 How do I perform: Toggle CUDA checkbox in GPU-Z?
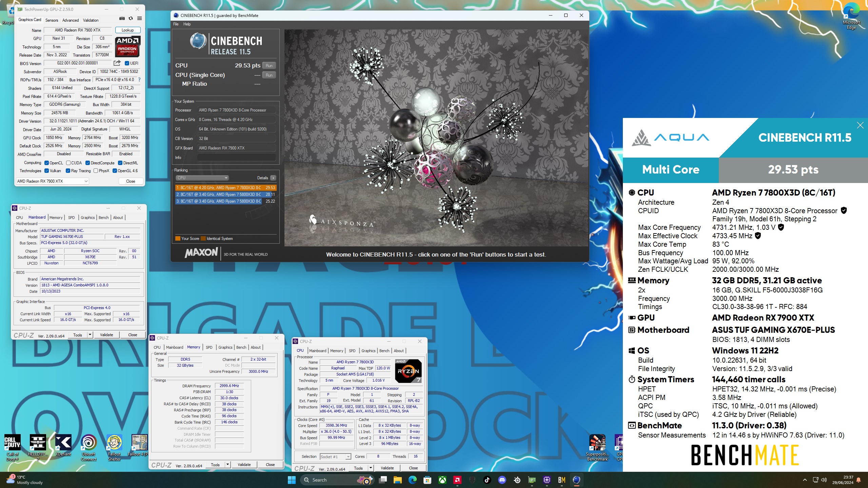[x=68, y=163]
